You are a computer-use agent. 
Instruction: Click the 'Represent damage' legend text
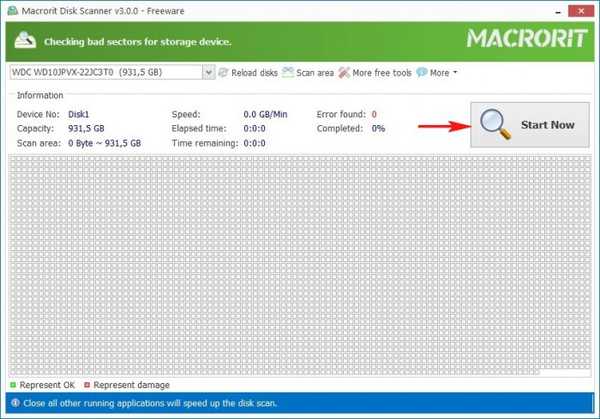point(131,385)
